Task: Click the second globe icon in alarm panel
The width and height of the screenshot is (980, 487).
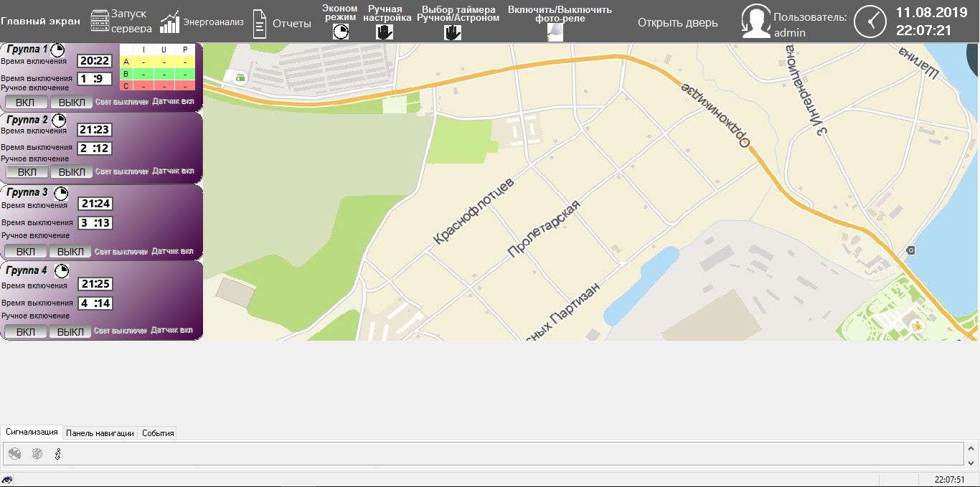Action: 37,453
